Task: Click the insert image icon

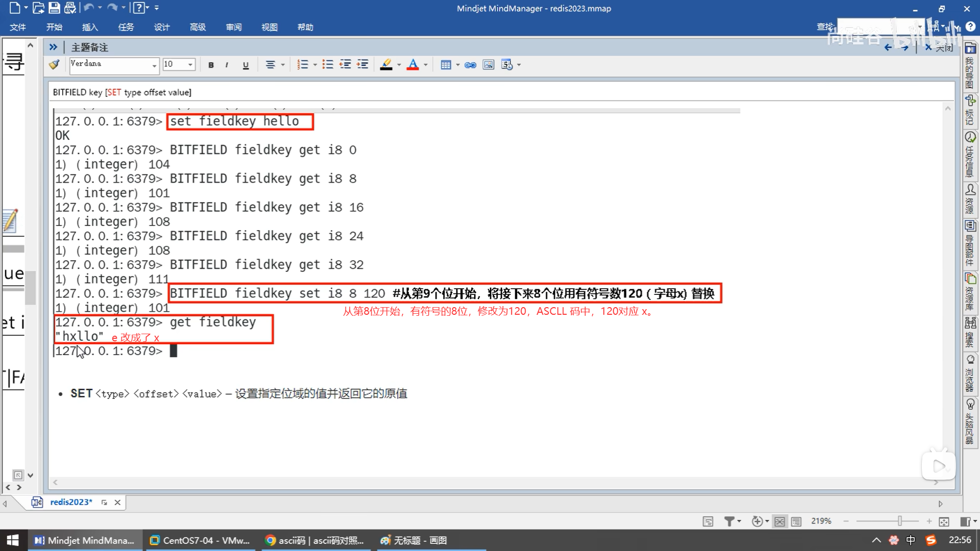Action: point(488,65)
